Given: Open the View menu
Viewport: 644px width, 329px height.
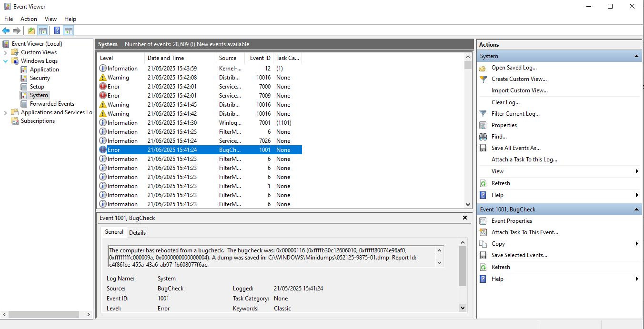Looking at the screenshot, I should 50,19.
